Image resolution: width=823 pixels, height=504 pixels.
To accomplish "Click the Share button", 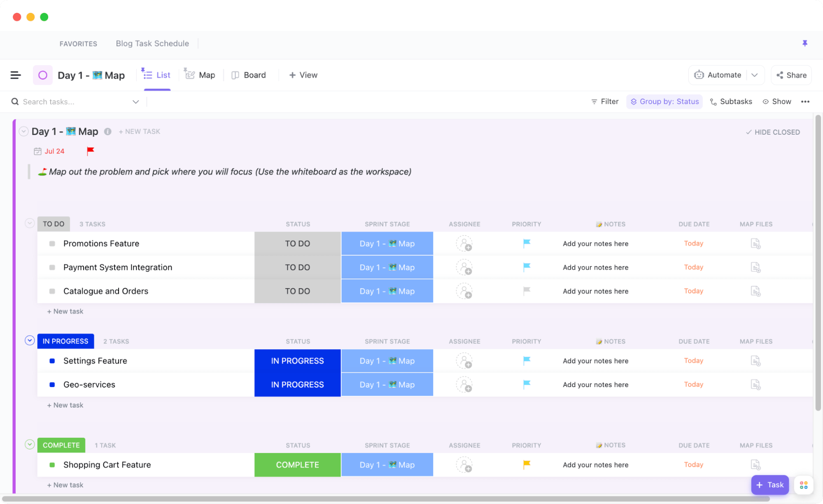I will click(791, 75).
